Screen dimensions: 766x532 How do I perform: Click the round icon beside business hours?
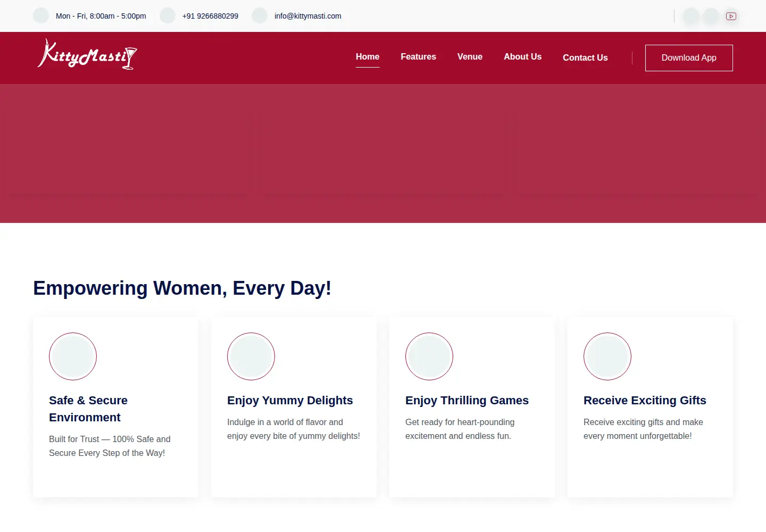(x=41, y=15)
